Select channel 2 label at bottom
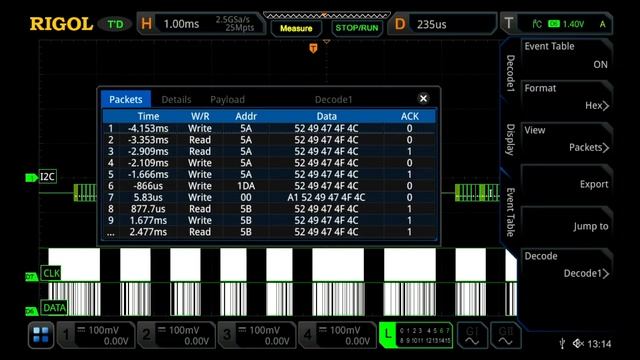 click(147, 335)
